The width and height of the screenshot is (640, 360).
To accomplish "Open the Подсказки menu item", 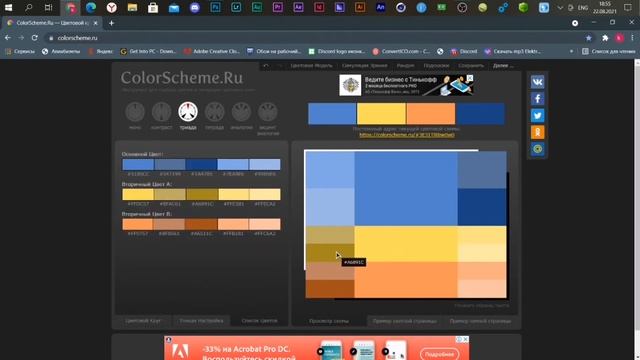I will tap(436, 66).
